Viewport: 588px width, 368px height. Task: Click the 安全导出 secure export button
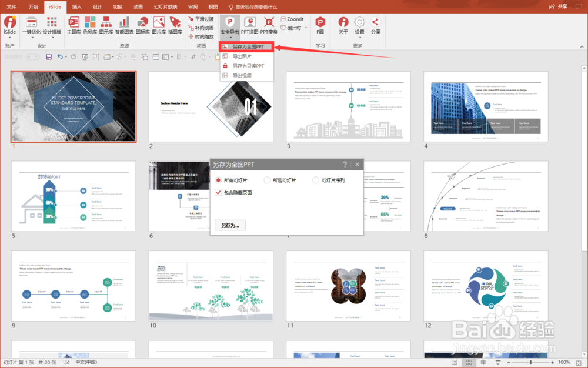point(230,26)
